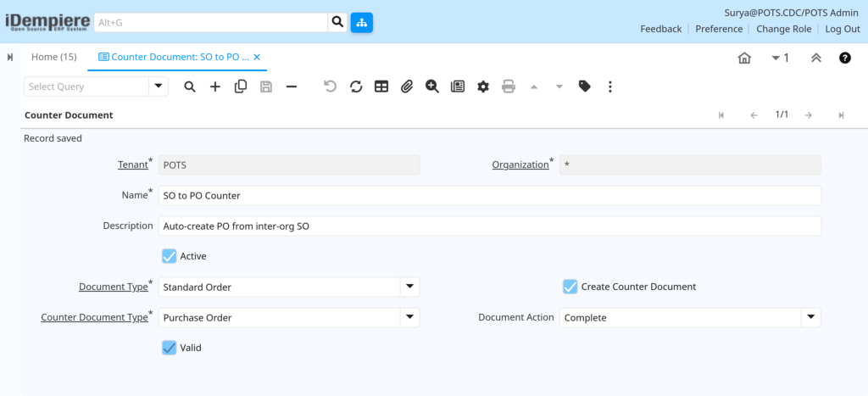
Task: Click the '1/1' record counter
Action: pyautogui.click(x=782, y=114)
